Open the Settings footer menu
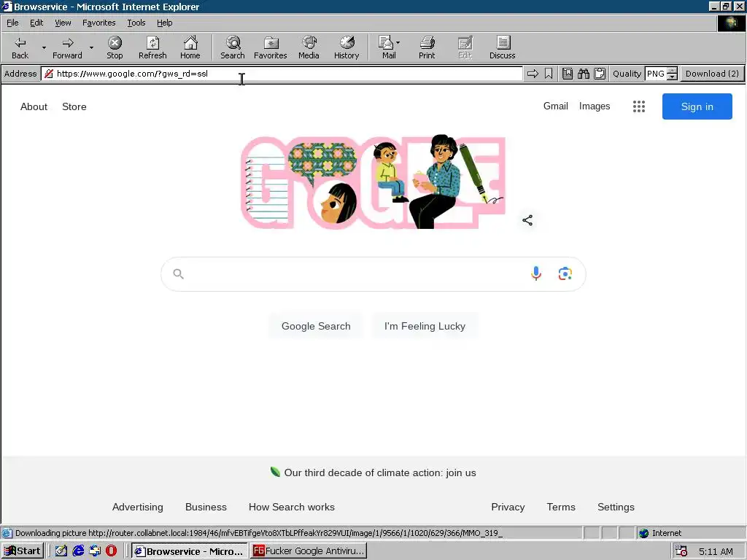 [x=616, y=507]
